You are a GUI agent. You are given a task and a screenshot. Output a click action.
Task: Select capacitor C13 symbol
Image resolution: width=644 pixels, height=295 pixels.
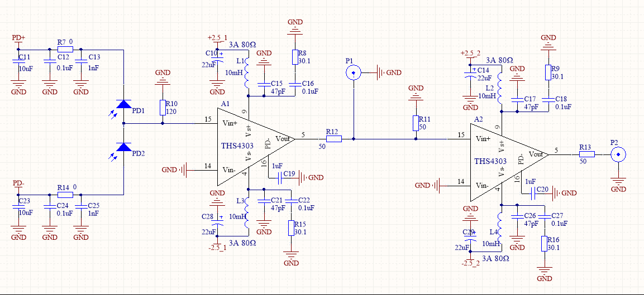[x=81, y=60]
